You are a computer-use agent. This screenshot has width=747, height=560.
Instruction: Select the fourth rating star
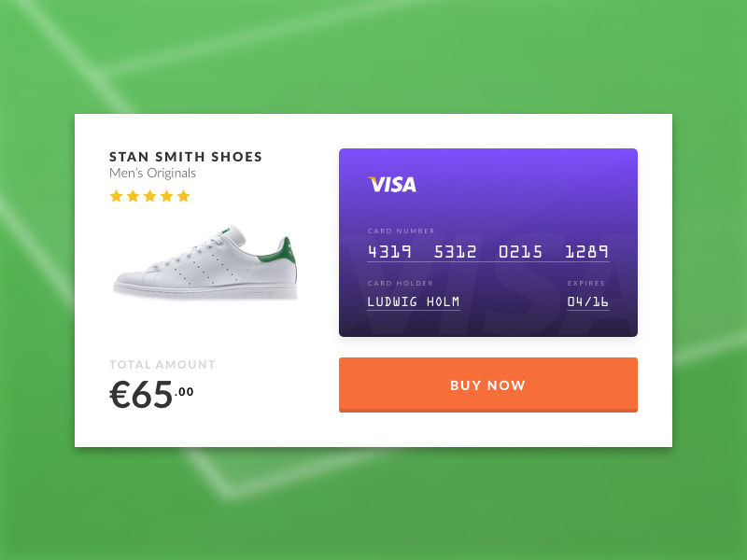point(165,196)
